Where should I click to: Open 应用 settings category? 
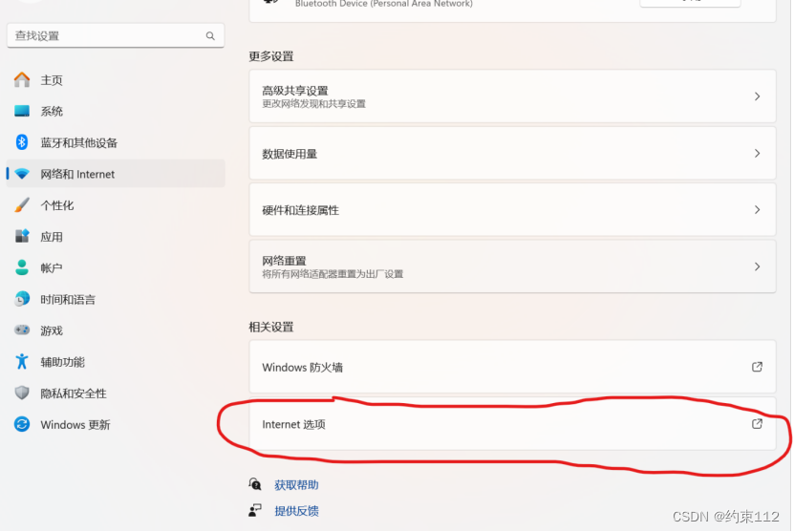[x=116, y=236]
